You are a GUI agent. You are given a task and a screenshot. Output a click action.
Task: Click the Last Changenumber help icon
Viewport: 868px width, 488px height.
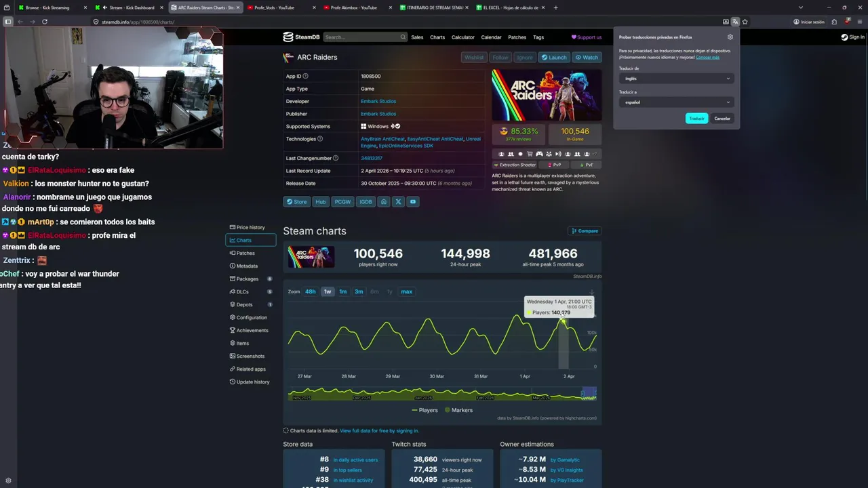tap(336, 158)
